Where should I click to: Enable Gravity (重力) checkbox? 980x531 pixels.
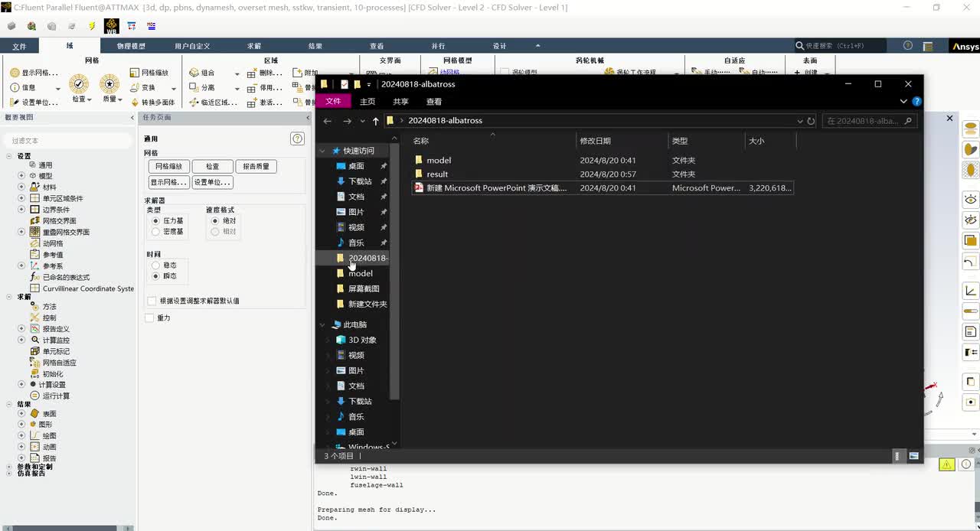point(149,318)
